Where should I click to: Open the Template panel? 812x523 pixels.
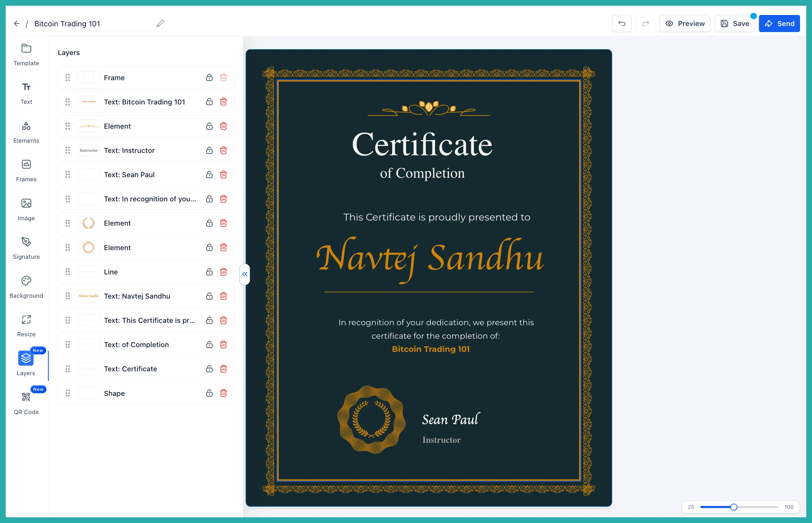26,55
